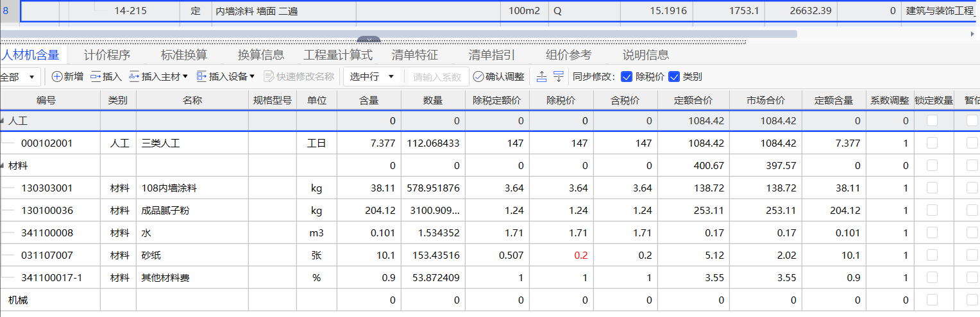Click the 插入主材 button

pyautogui.click(x=154, y=77)
